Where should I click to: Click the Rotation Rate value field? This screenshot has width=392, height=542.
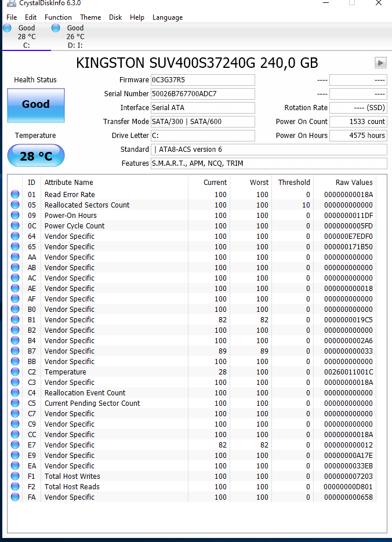coord(358,107)
